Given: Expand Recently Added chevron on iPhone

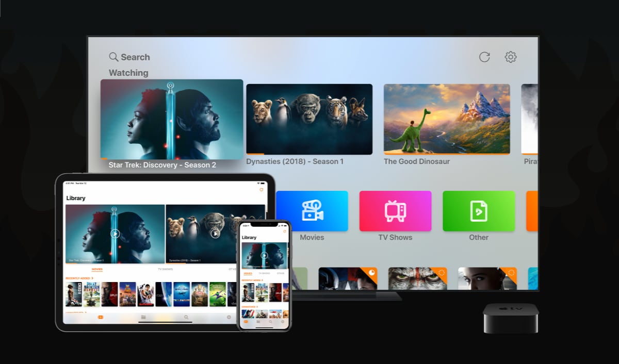Looking at the screenshot, I should point(262,280).
